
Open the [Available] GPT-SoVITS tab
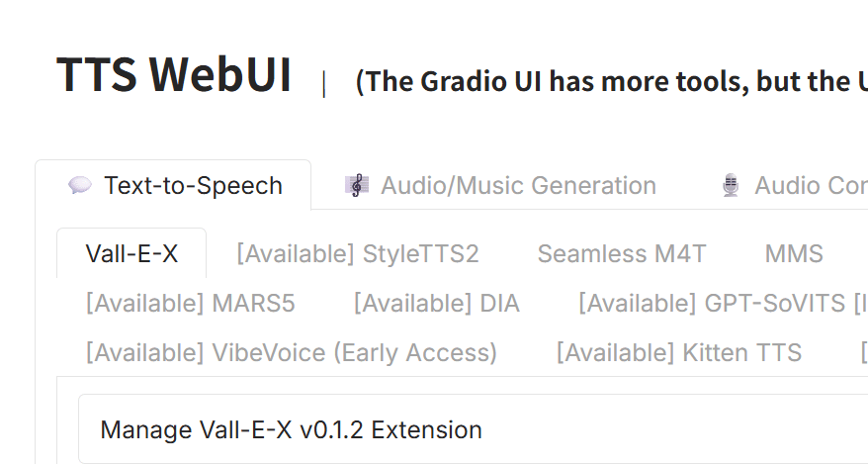723,303
